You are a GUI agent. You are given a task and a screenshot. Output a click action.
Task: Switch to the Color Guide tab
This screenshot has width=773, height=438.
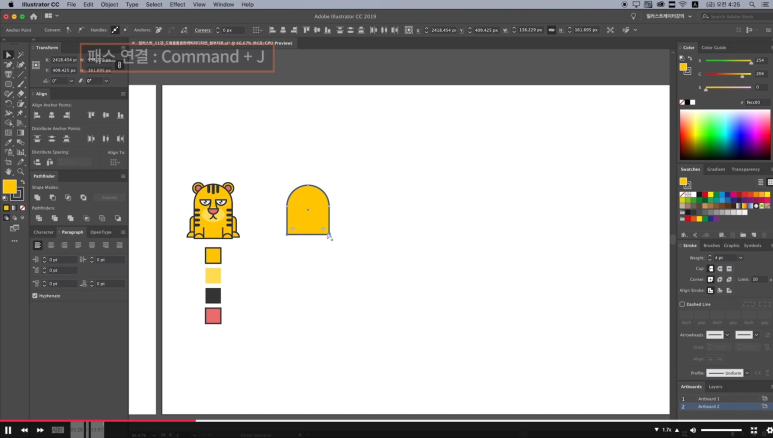point(714,48)
